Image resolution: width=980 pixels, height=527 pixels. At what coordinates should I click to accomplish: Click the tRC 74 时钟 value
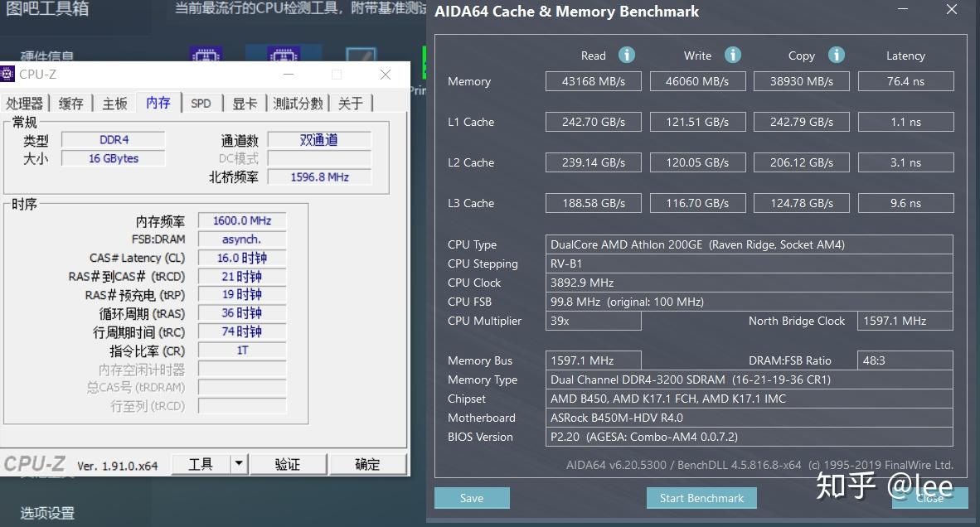[242, 331]
